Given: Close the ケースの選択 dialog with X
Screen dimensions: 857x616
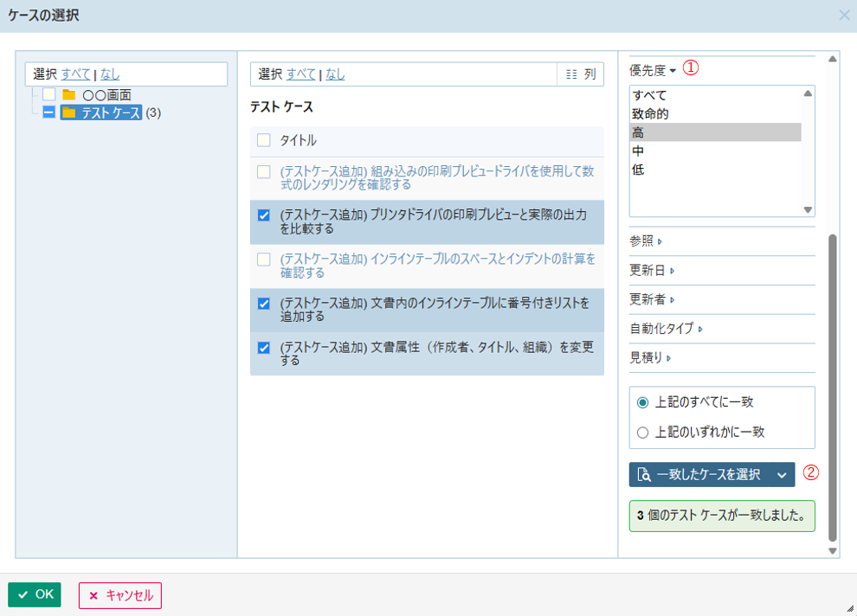Looking at the screenshot, I should coord(844,15).
